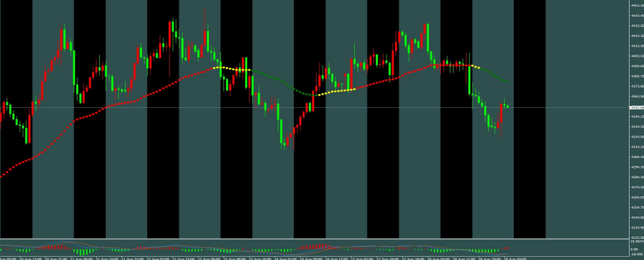
Task: Click the tall green histogram bars near 11 Aug 06:00
Action: click(x=84, y=251)
